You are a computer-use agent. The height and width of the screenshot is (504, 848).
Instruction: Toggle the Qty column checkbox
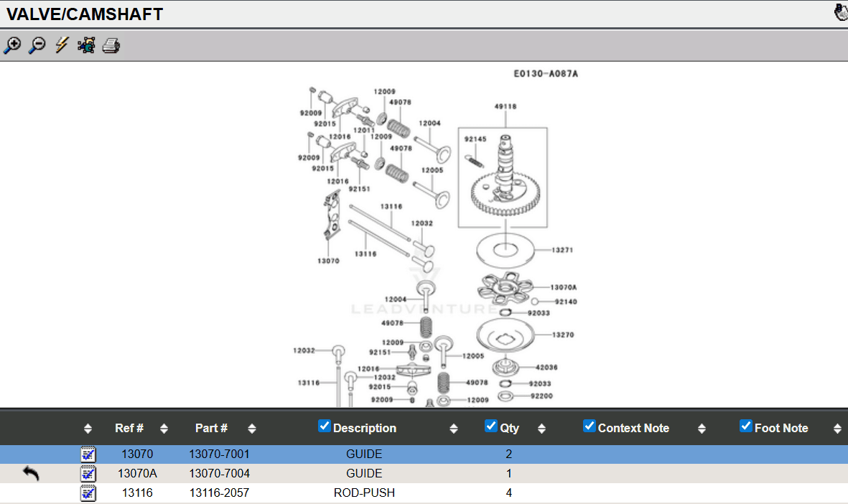(x=491, y=426)
